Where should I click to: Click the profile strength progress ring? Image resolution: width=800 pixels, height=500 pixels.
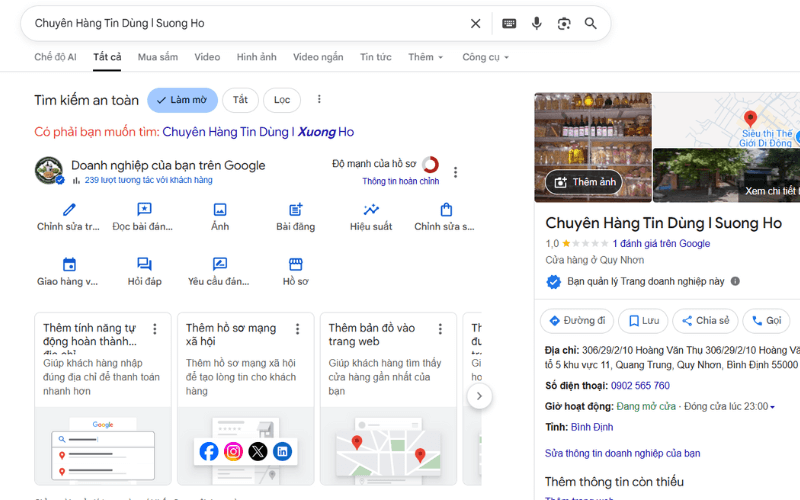pyautogui.click(x=430, y=164)
